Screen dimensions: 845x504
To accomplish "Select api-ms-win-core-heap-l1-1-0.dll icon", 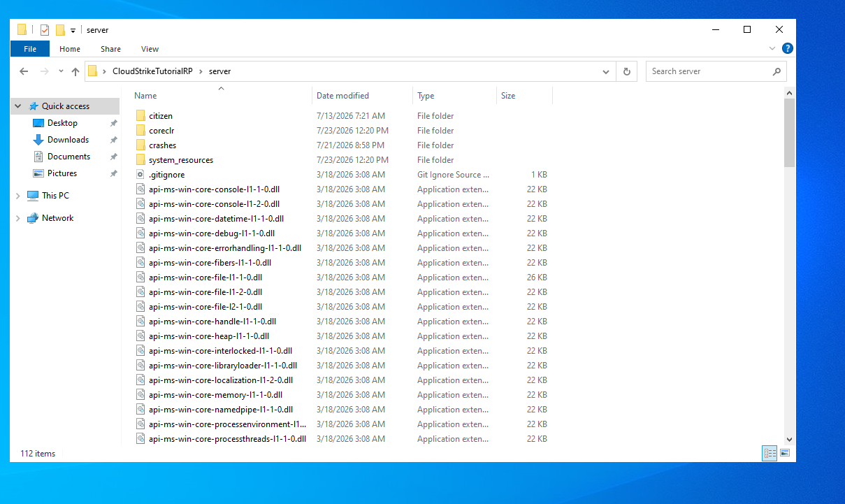I will click(x=140, y=336).
